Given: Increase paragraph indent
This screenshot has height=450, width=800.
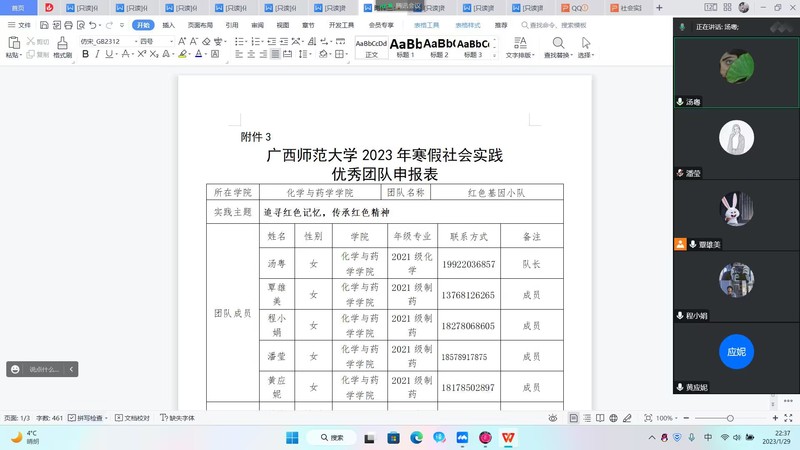Looking at the screenshot, I should (284, 41).
